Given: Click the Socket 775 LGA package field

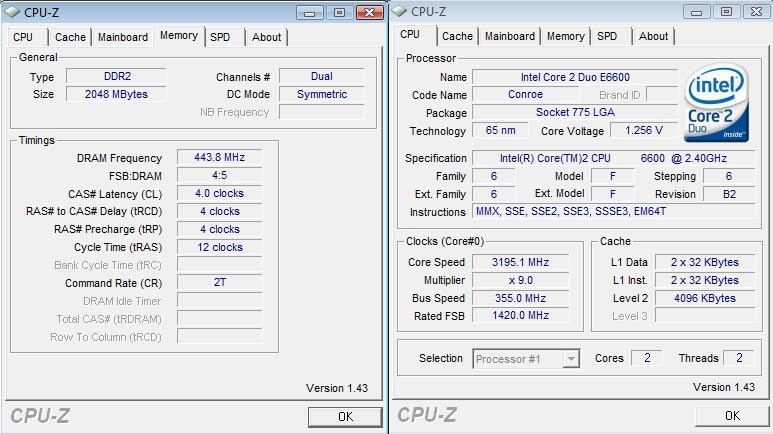Looking at the screenshot, I should tap(575, 112).
